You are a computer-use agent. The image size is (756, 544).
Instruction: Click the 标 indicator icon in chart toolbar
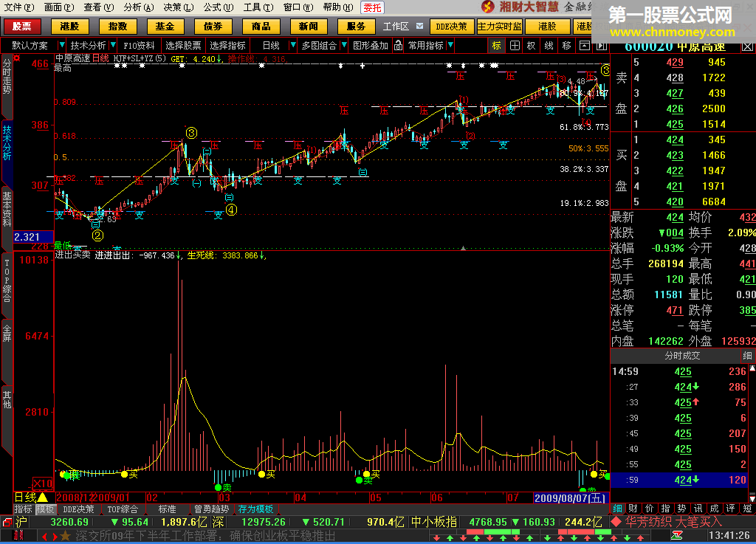496,46
